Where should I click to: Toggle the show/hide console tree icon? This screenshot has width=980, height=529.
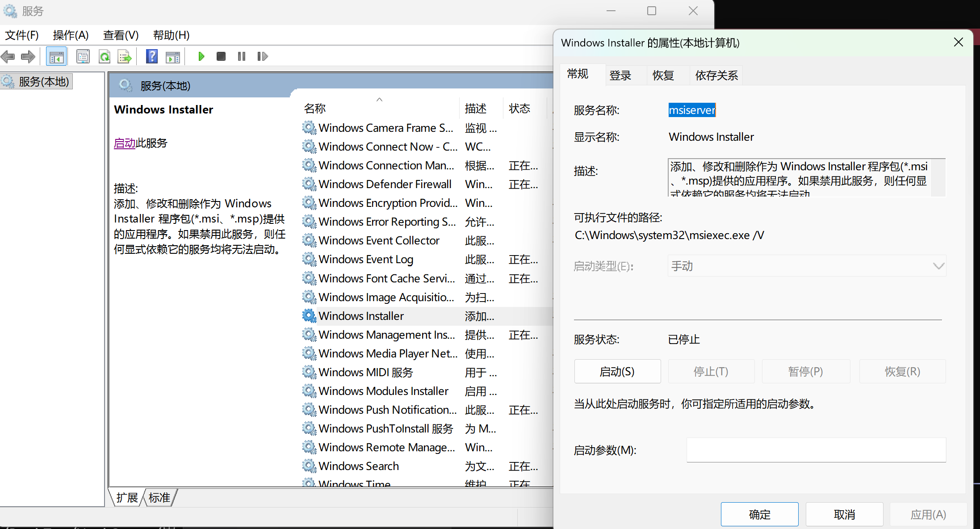pyautogui.click(x=56, y=56)
